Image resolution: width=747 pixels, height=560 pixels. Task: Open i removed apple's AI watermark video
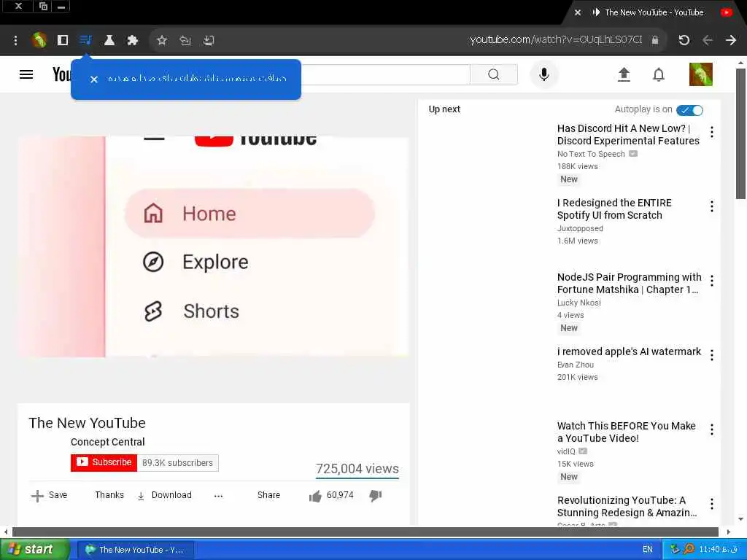[x=629, y=351]
